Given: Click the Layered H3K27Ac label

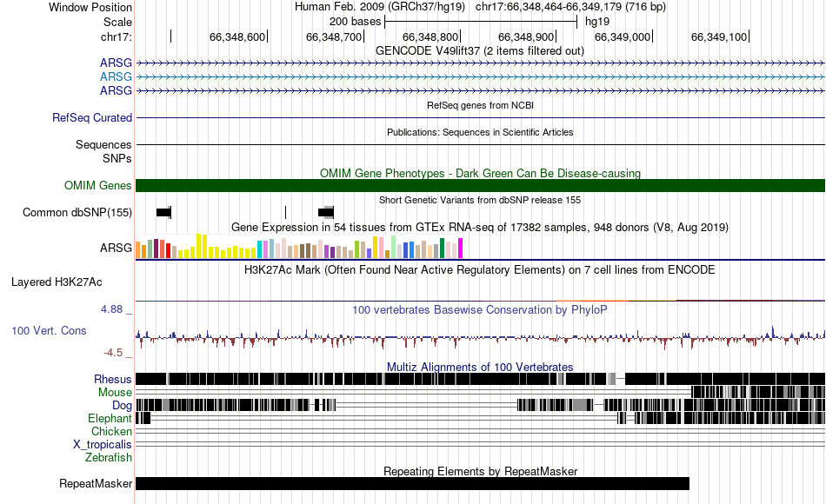Looking at the screenshot, I should pyautogui.click(x=57, y=282).
